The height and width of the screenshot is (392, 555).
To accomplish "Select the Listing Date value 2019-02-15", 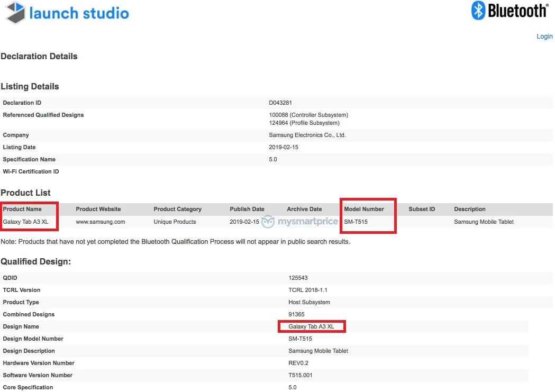I will point(284,147).
